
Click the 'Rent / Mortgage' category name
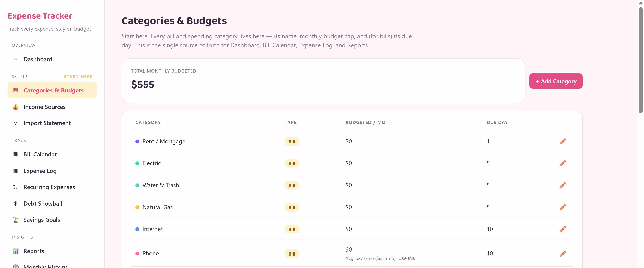pyautogui.click(x=164, y=141)
